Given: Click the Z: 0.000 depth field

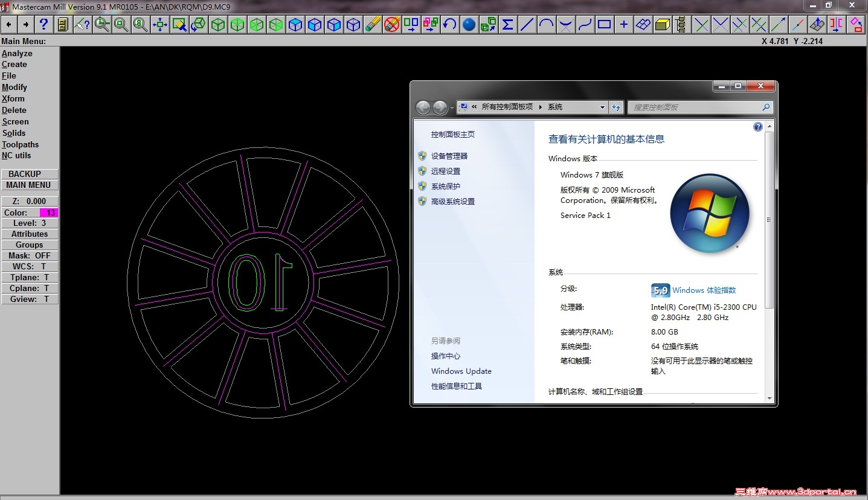Looking at the screenshot, I should (x=30, y=201).
